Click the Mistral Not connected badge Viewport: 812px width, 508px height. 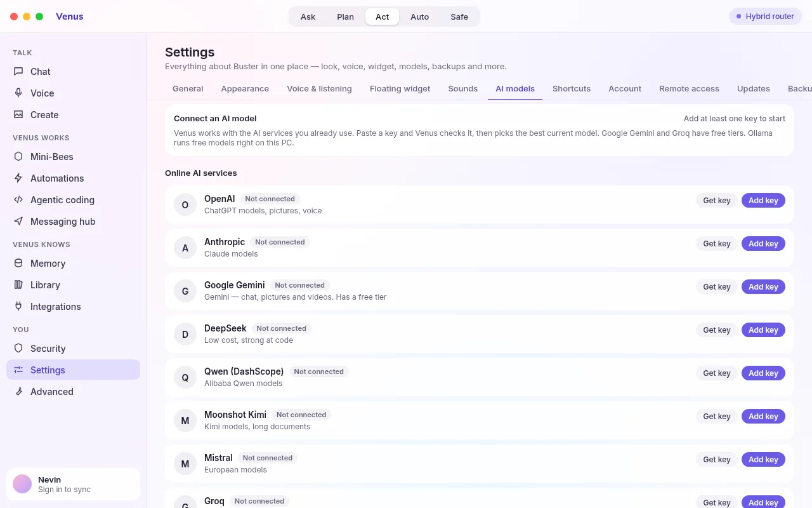pos(268,458)
